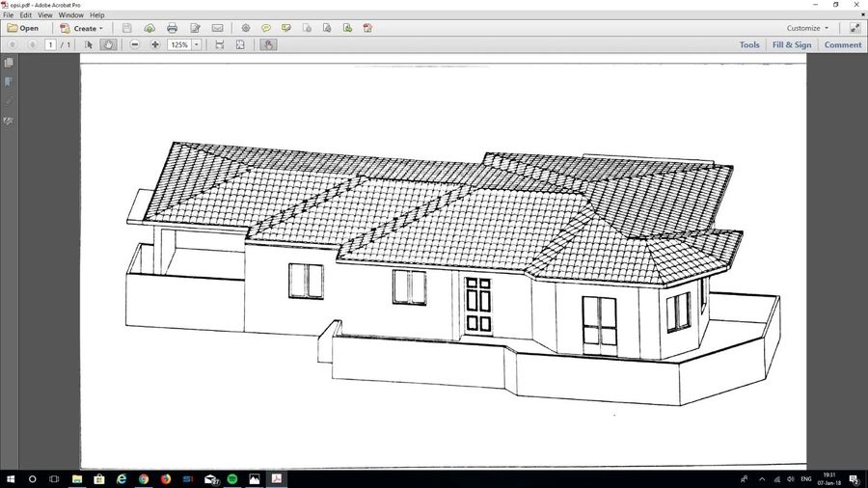
Task: Open the View menu
Action: coord(45,15)
